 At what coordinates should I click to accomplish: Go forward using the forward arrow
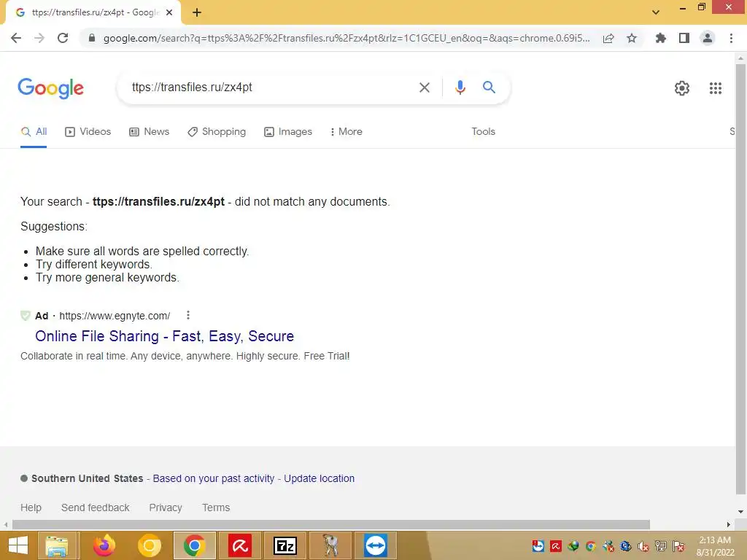pyautogui.click(x=39, y=38)
